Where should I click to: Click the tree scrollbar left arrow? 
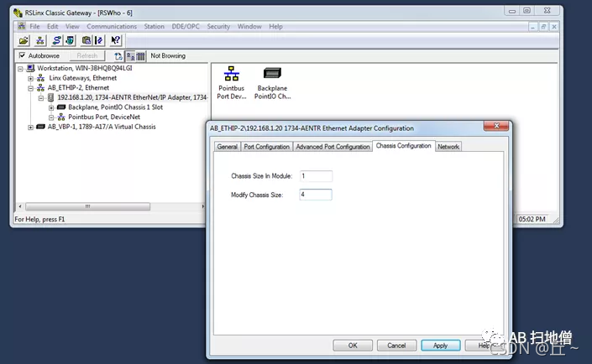click(x=20, y=206)
